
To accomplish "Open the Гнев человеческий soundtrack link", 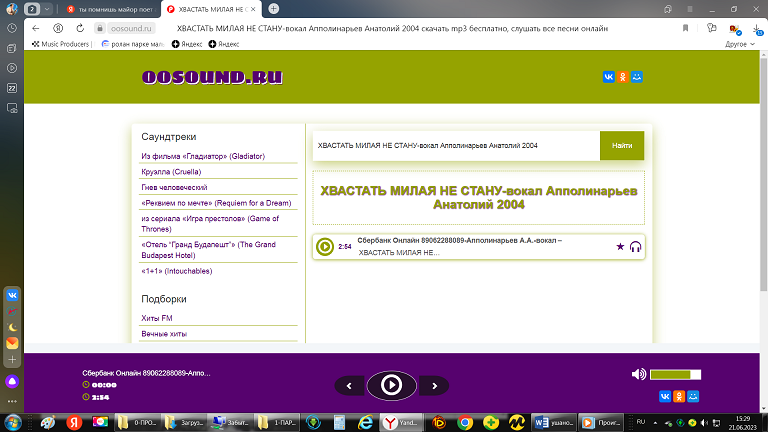I will 174,188.
